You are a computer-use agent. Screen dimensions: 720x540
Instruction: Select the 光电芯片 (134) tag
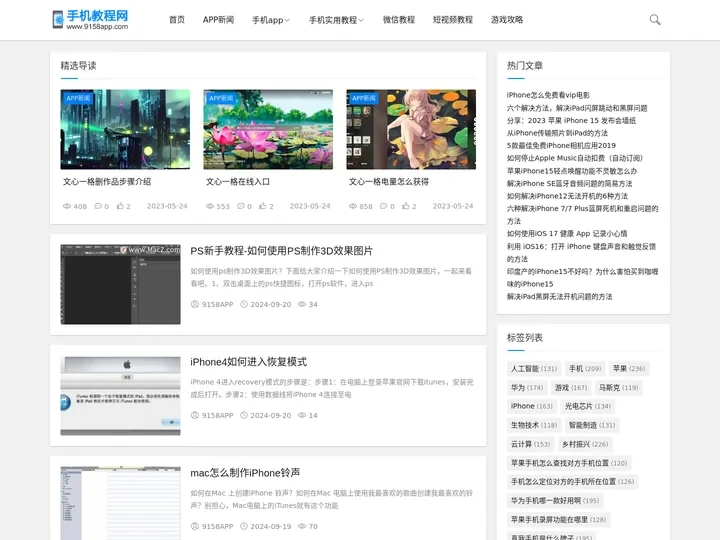(x=588, y=406)
